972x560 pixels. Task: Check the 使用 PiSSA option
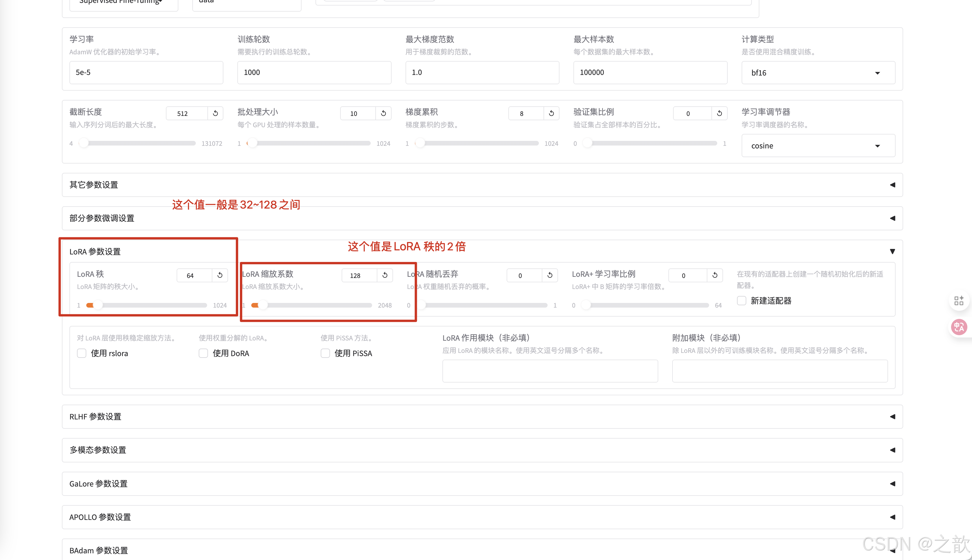point(325,353)
